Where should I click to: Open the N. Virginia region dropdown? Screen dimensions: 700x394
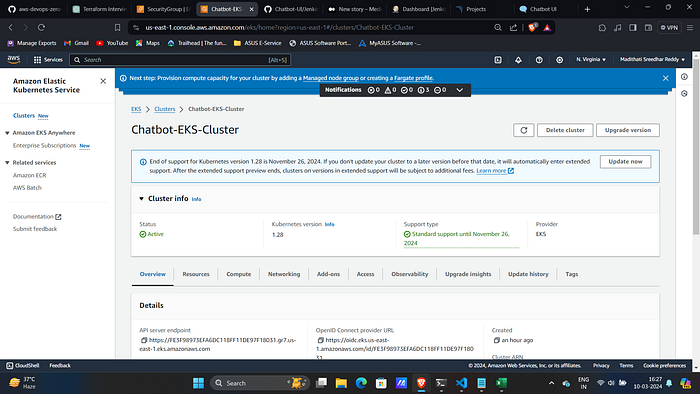[x=591, y=59]
